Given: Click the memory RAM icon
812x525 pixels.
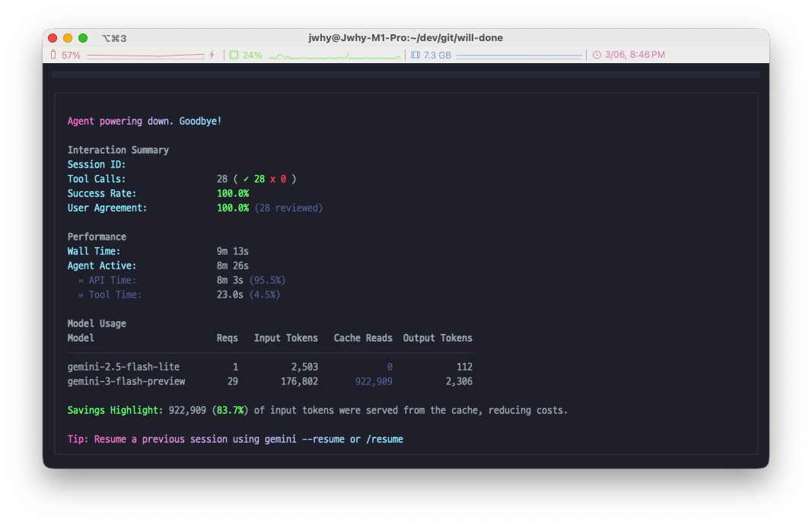Looking at the screenshot, I should pyautogui.click(x=416, y=55).
